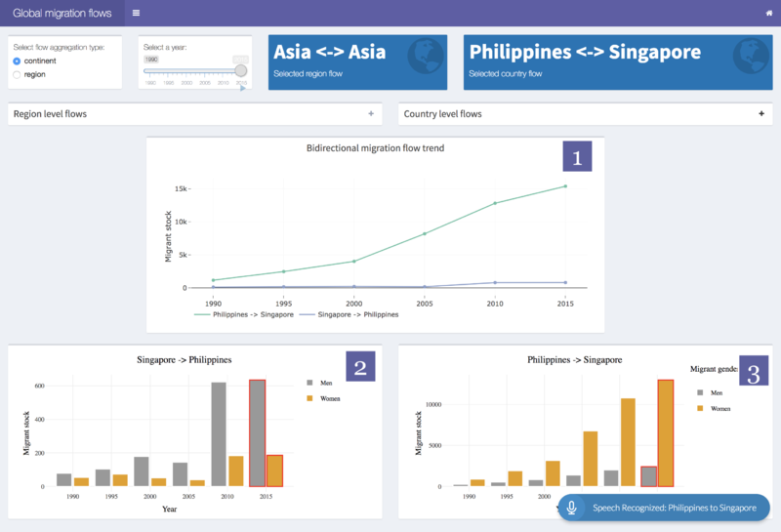Open the home icon in header
The height and width of the screenshot is (532, 781).
768,14
